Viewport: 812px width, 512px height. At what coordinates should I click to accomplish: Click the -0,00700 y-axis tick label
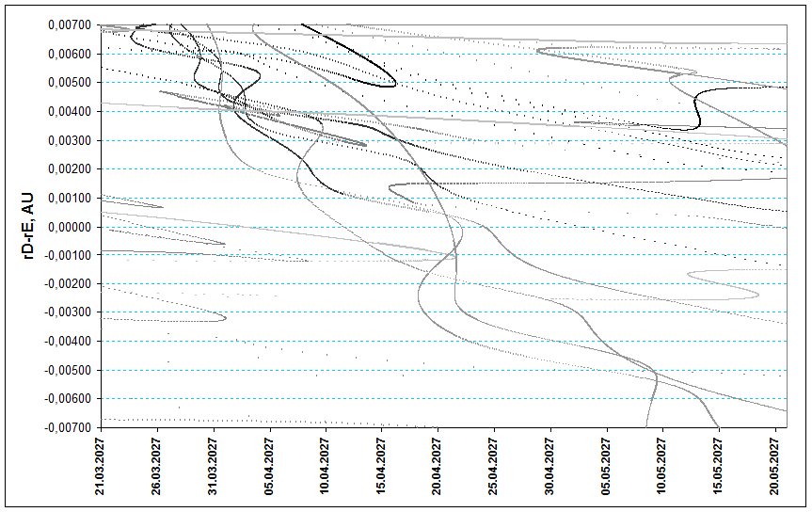(66, 427)
